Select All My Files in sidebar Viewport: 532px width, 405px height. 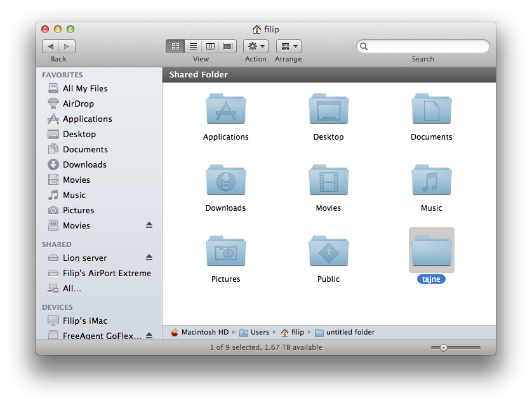85,88
